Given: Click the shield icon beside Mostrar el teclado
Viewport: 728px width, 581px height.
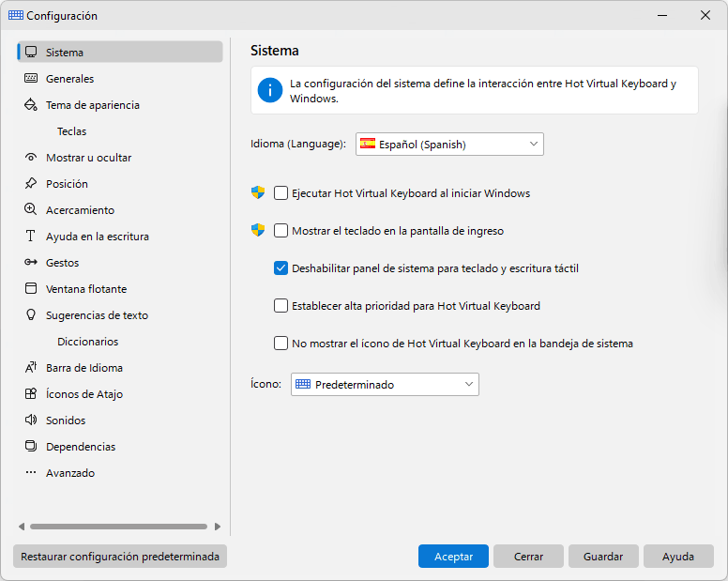Looking at the screenshot, I should pyautogui.click(x=258, y=230).
